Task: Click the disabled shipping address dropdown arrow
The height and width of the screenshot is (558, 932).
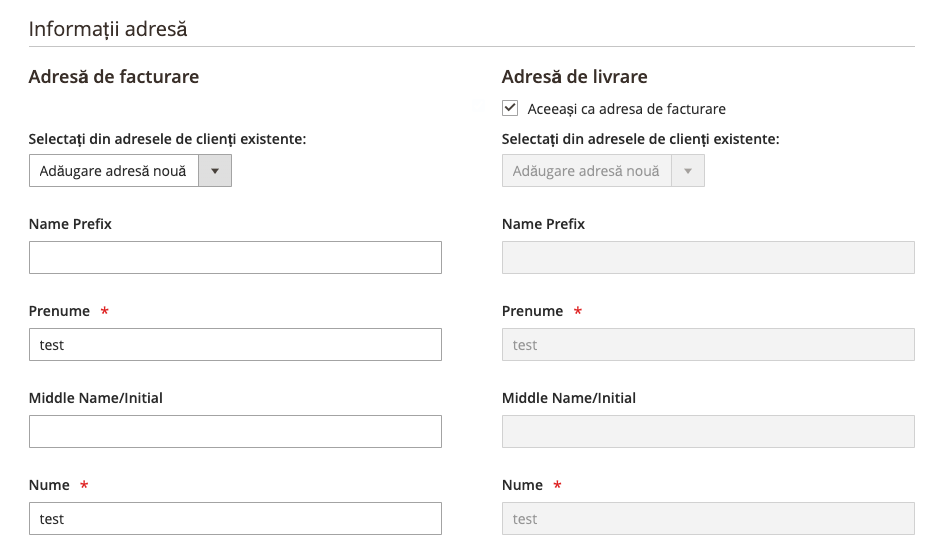Action: (x=688, y=171)
